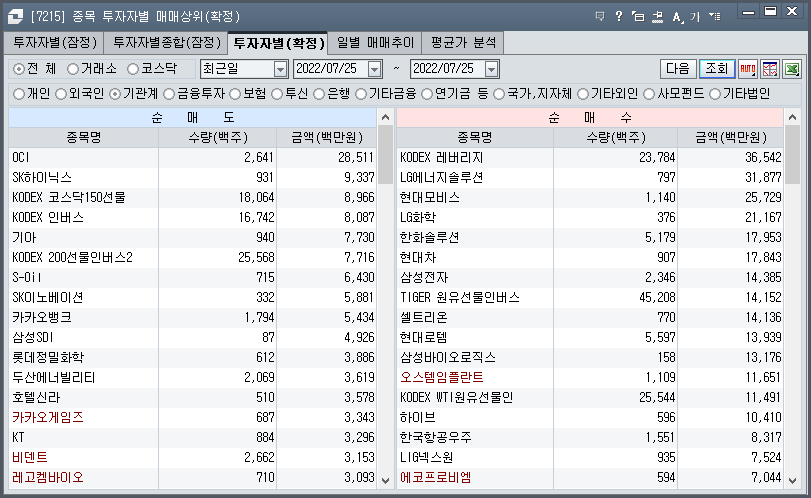Click the 조회 query button
Image resolution: width=811 pixels, height=498 pixels.
716,69
